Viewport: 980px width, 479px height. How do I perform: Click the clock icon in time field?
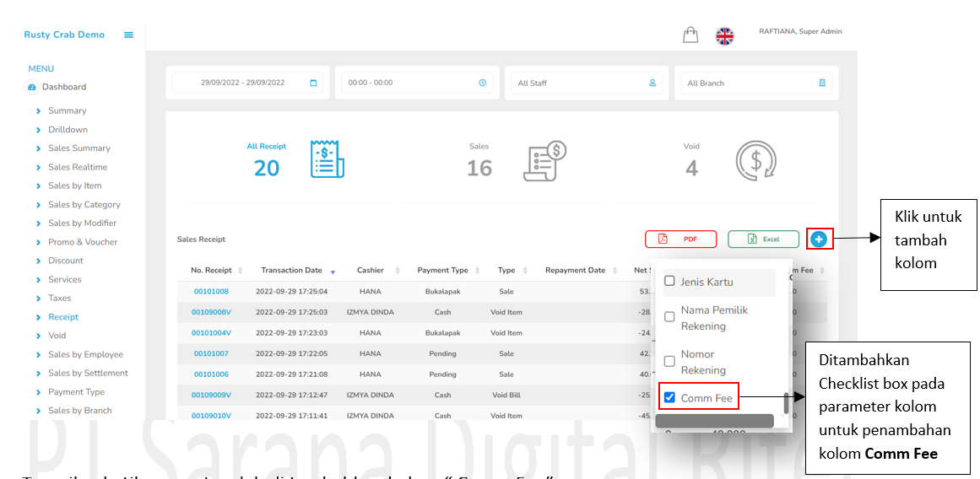[x=483, y=83]
